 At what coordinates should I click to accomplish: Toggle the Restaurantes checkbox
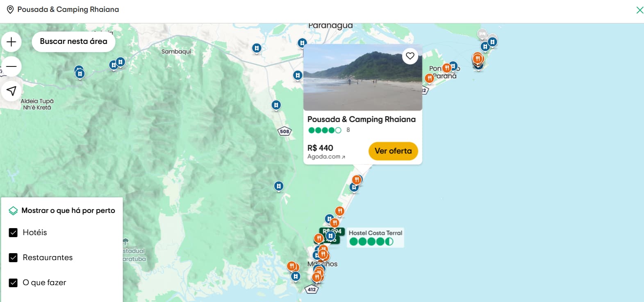pos(13,258)
